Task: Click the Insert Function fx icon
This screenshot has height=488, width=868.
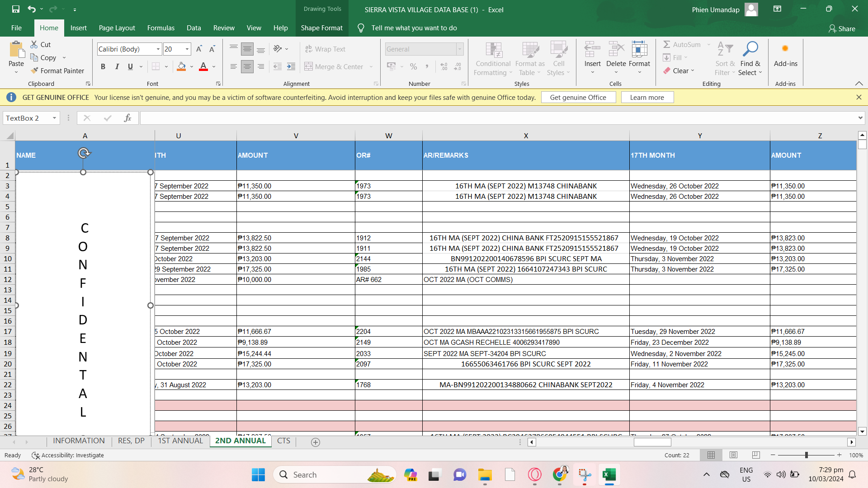Action: [128, 118]
